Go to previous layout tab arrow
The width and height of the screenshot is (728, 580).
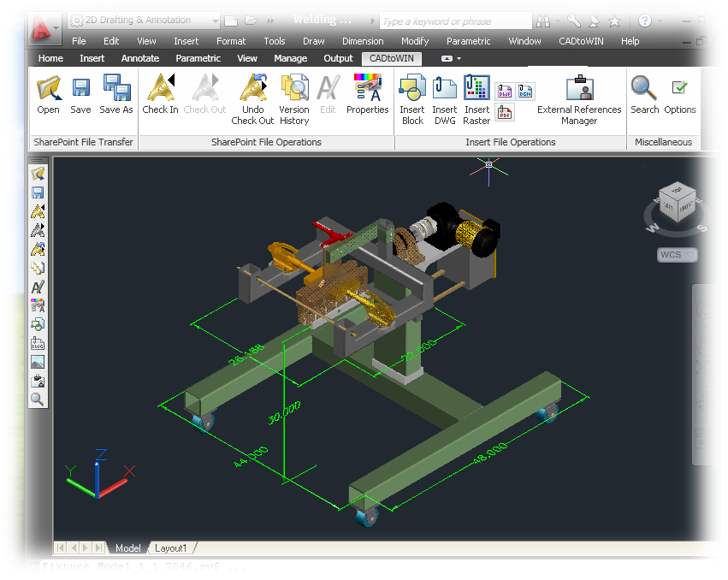coord(74,548)
